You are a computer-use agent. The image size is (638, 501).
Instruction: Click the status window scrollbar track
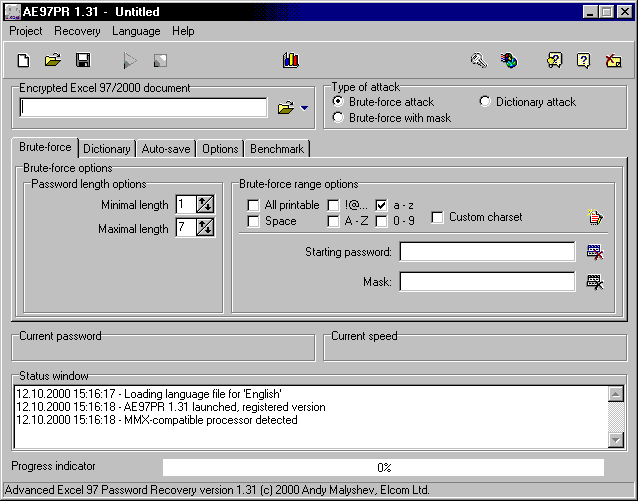tap(616, 417)
